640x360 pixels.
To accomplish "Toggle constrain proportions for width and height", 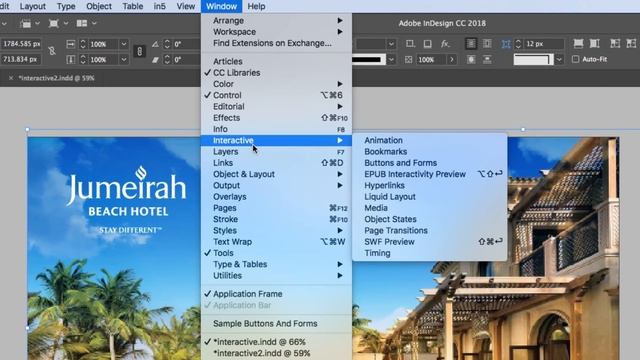I will tap(52, 51).
